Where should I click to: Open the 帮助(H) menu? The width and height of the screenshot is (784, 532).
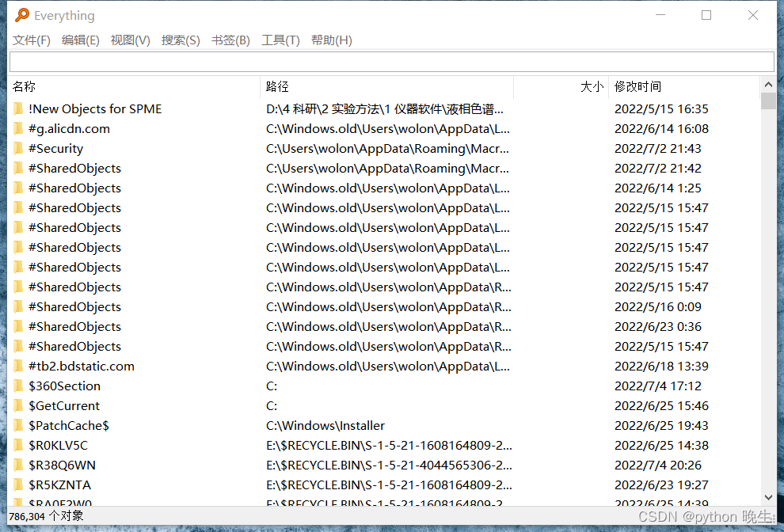click(332, 40)
